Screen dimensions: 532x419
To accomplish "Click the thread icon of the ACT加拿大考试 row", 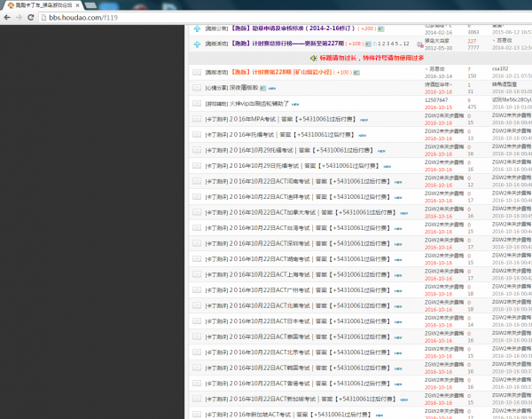I will pos(197,212).
